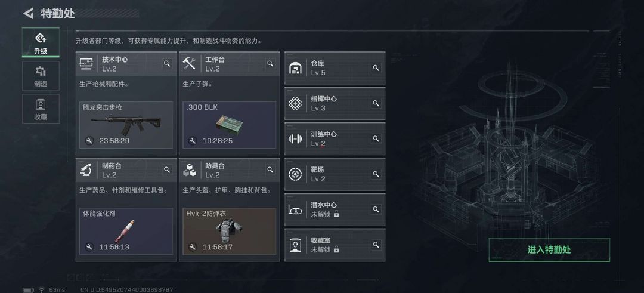
Task: Select the 升级 tab
Action: coord(41,42)
